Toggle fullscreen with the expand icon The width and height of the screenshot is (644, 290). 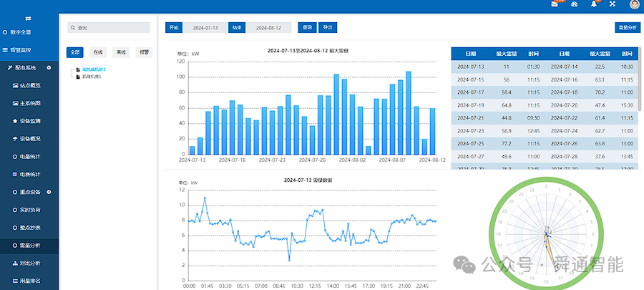[x=613, y=4]
